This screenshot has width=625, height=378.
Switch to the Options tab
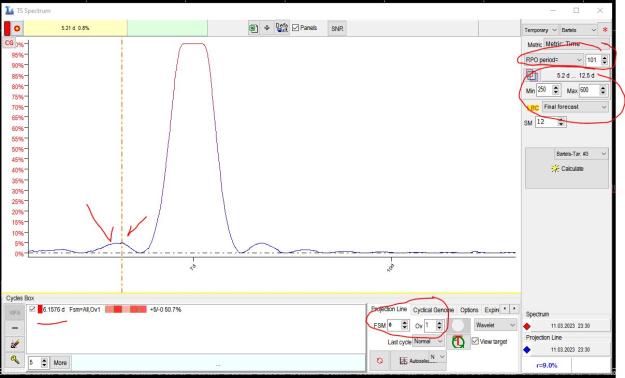tap(469, 310)
